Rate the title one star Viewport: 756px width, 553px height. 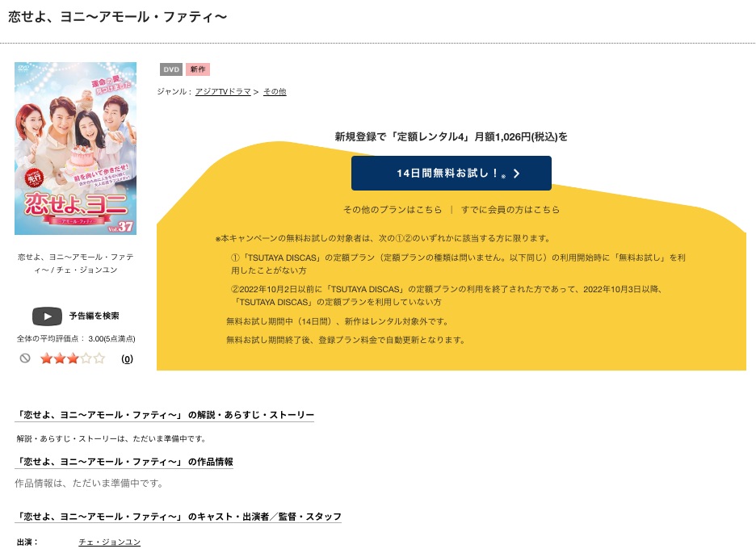click(x=46, y=358)
